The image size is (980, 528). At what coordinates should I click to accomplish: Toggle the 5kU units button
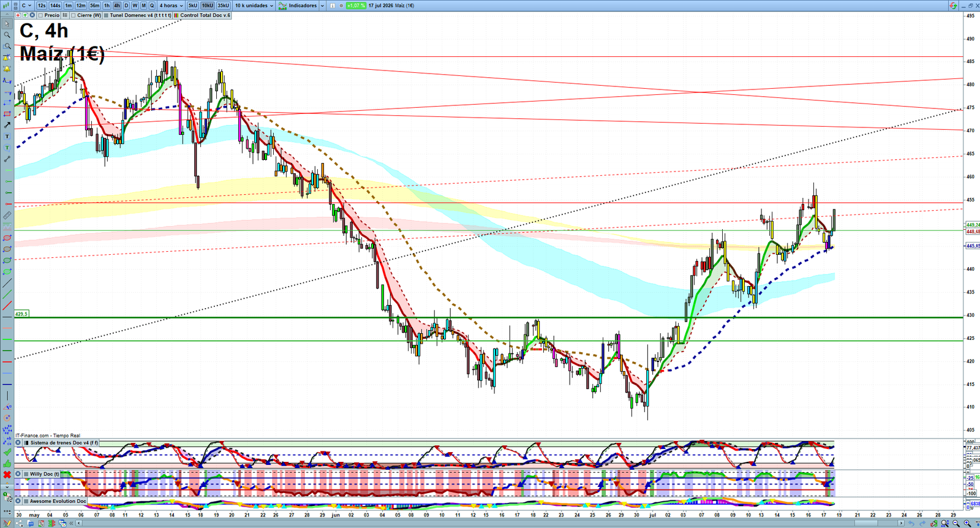193,6
